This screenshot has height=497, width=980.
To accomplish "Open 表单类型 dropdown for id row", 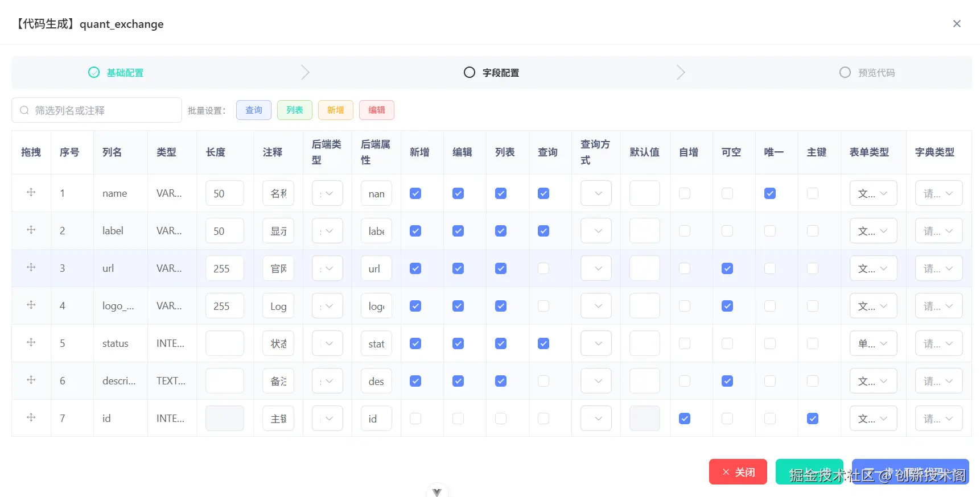I will pos(873,419).
